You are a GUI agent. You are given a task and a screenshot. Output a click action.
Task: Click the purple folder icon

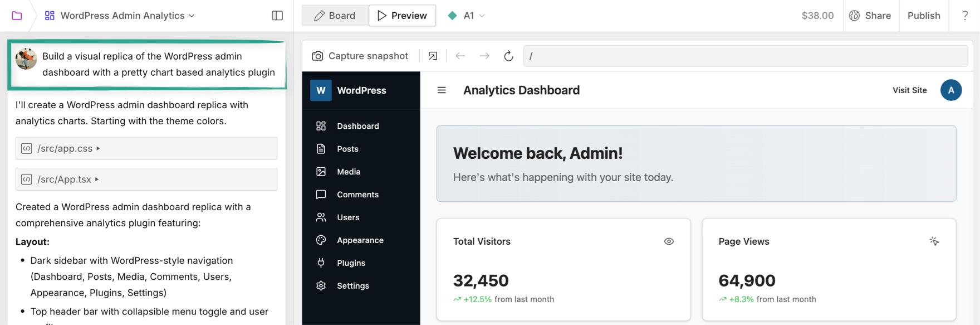point(17,16)
